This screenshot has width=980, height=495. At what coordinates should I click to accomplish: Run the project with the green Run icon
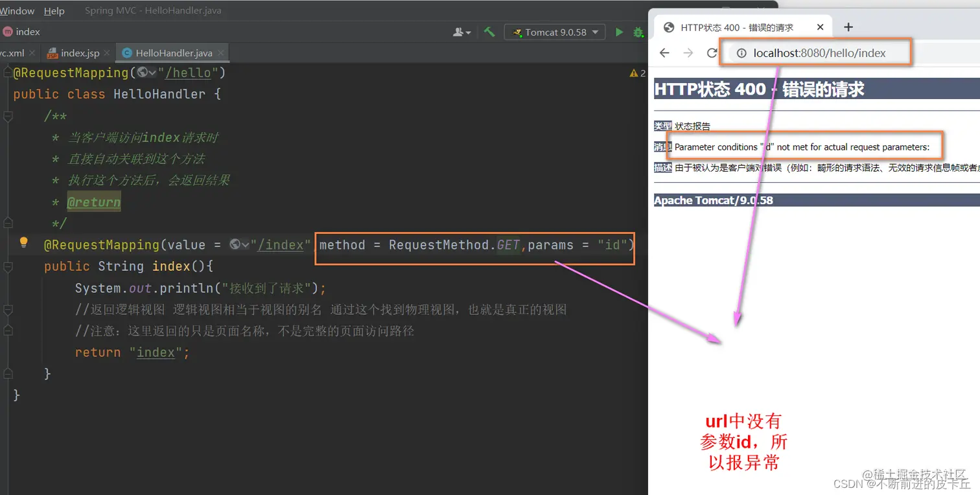pos(619,31)
